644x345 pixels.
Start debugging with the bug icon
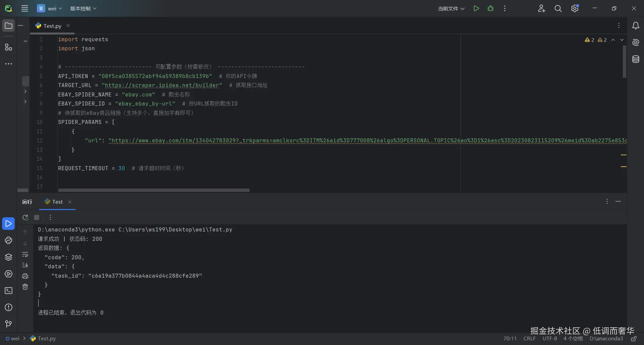tap(490, 8)
